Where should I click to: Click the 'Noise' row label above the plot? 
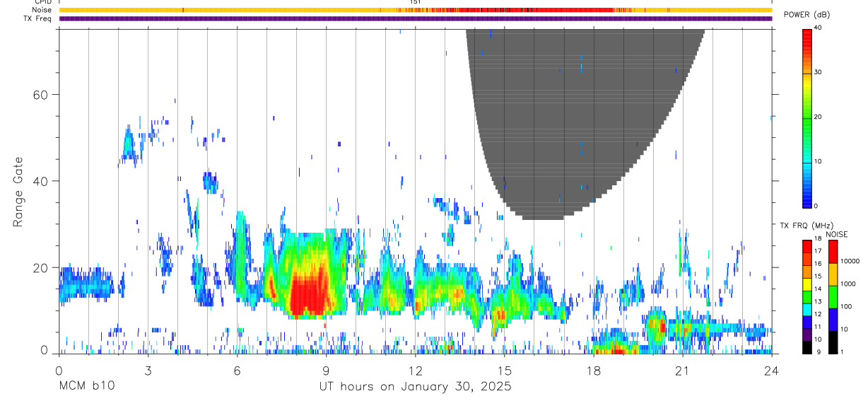(x=42, y=10)
